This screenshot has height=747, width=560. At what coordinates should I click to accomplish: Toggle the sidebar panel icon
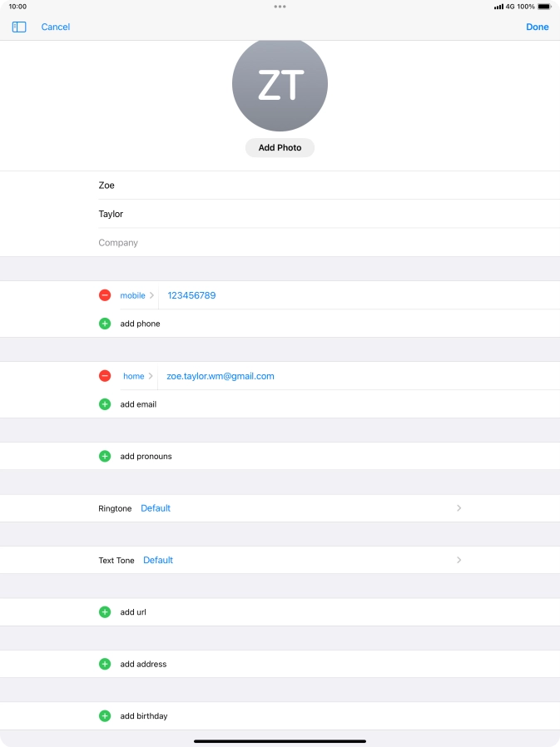[19, 27]
